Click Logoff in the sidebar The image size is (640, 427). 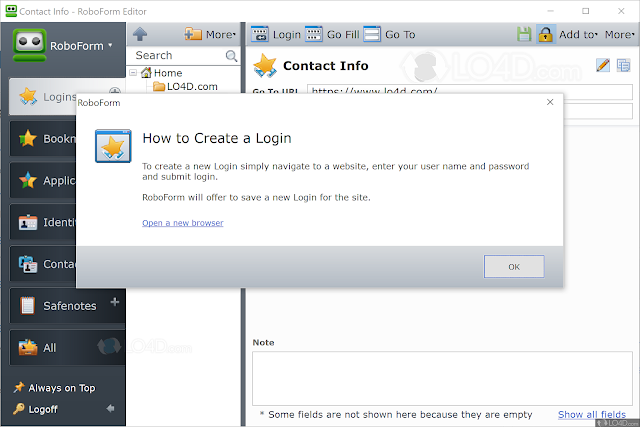[36, 409]
